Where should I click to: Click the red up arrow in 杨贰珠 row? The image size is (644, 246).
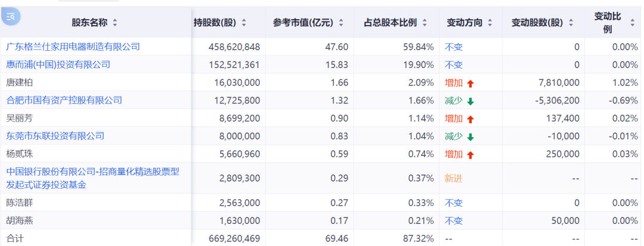tap(470, 155)
